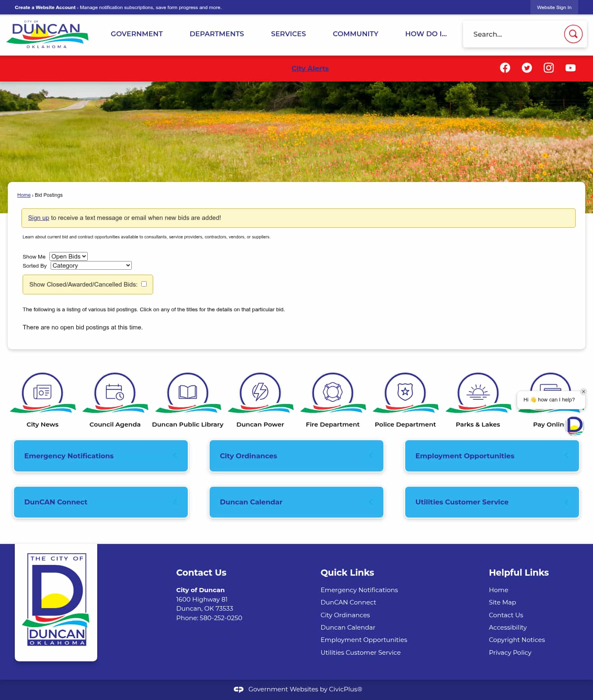This screenshot has height=700, width=593.
Task: Click the 'Bid Postings' breadcrumb text
Action: click(x=49, y=195)
